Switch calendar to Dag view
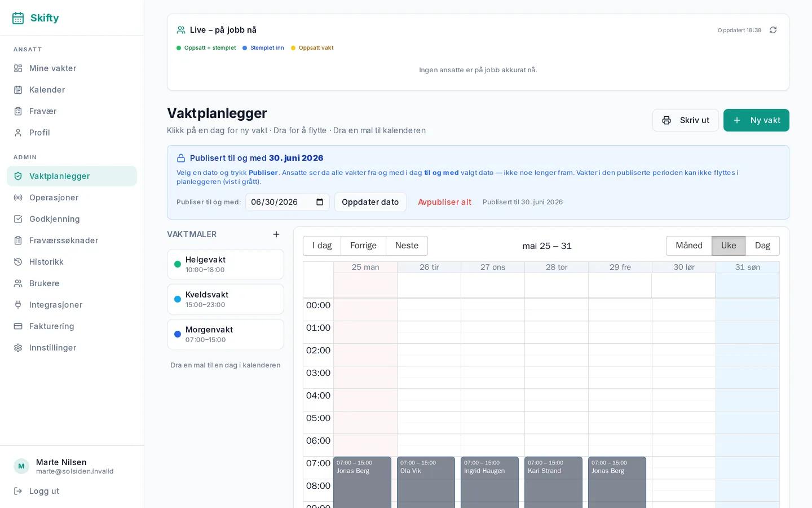Image resolution: width=812 pixels, height=508 pixels. [762, 246]
